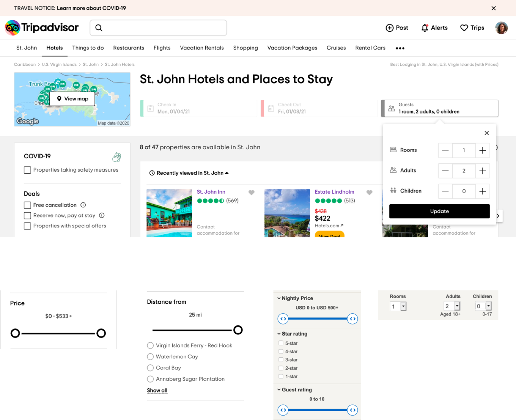Check the 3-star rating box
516x420 pixels.
click(x=281, y=359)
